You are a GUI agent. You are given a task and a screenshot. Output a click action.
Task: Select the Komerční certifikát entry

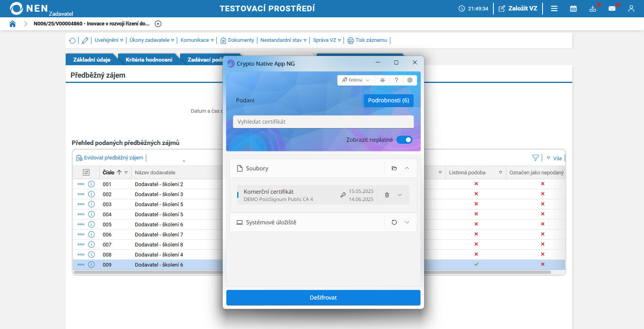coord(323,195)
